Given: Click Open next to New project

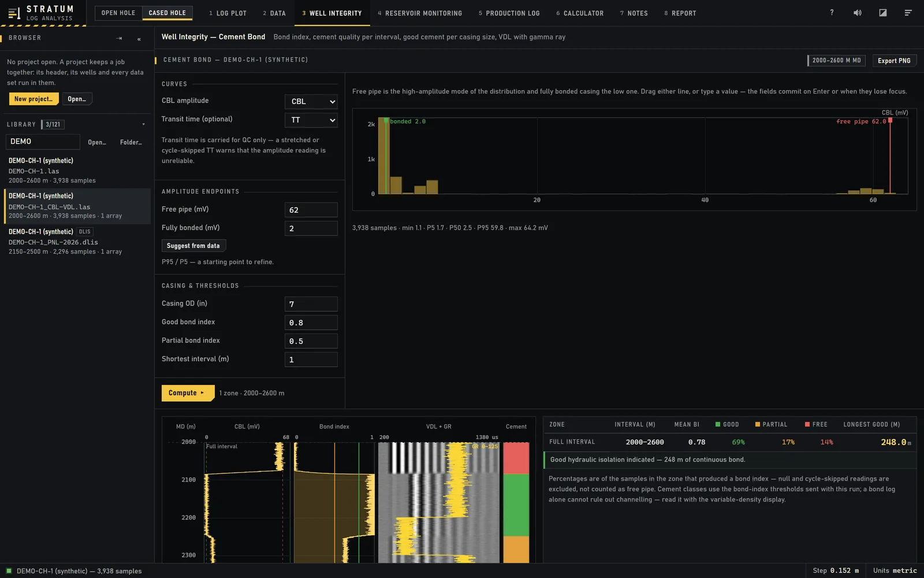Looking at the screenshot, I should (x=77, y=99).
